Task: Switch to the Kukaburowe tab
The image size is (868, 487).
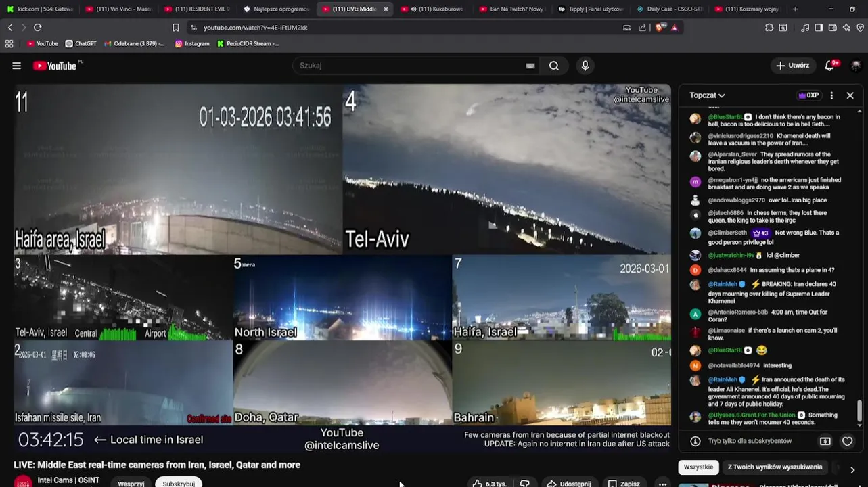Action: click(434, 9)
